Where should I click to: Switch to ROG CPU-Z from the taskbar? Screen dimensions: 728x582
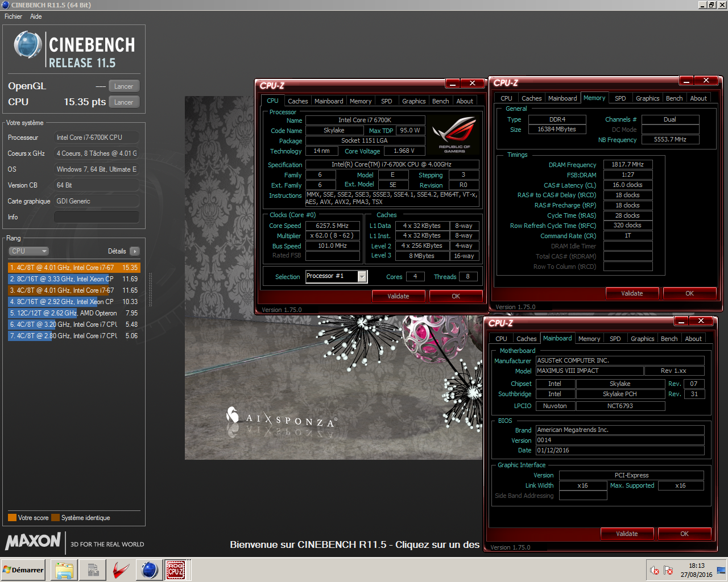pos(176,570)
